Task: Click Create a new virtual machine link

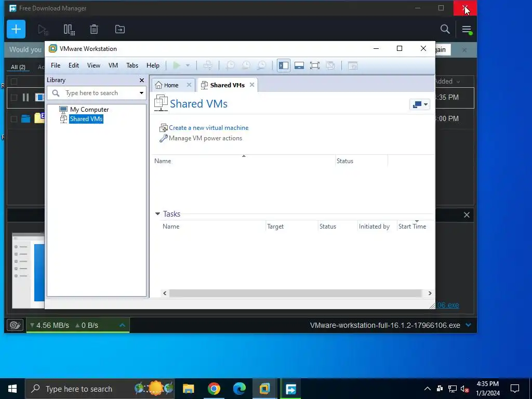Action: 209,128
